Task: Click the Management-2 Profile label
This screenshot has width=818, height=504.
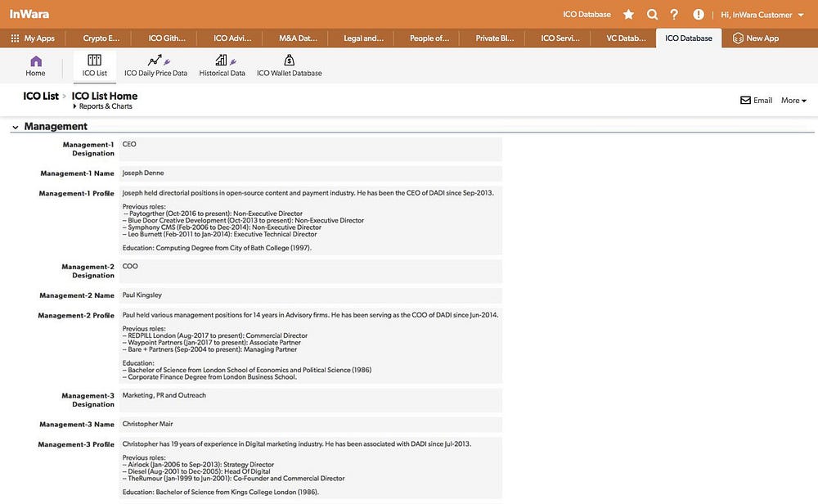Action: (76, 315)
